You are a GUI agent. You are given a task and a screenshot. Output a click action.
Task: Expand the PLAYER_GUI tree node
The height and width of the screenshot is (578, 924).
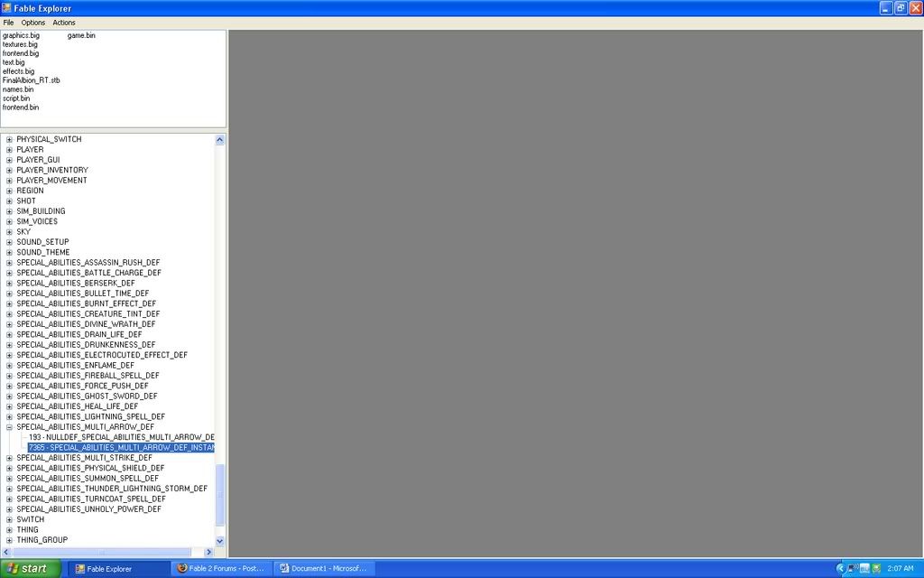click(x=9, y=160)
